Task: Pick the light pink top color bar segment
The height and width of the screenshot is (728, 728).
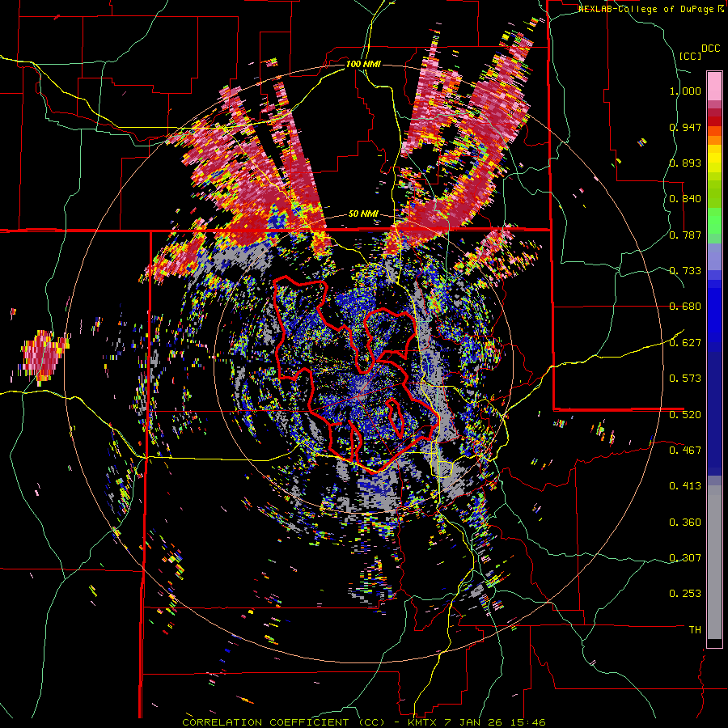Action: coord(714,86)
